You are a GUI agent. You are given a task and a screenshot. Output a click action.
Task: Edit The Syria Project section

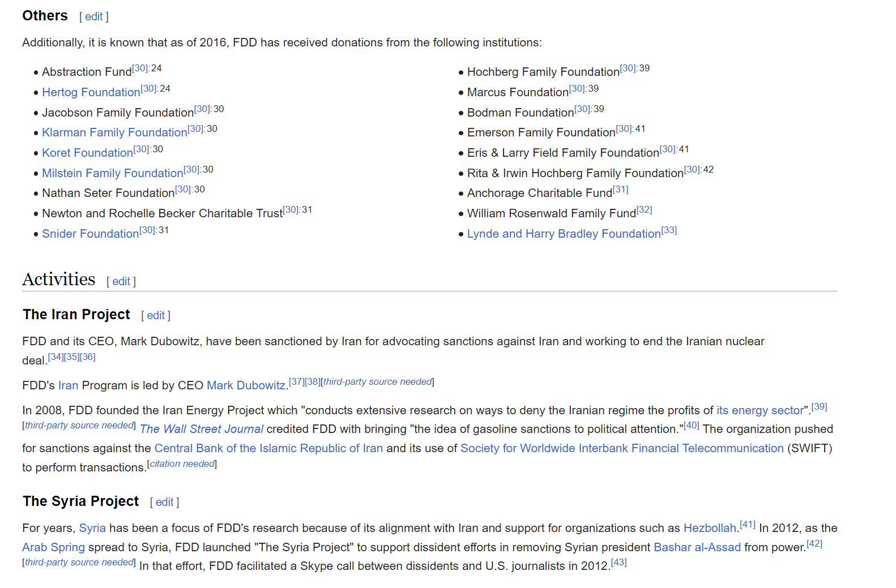[164, 502]
